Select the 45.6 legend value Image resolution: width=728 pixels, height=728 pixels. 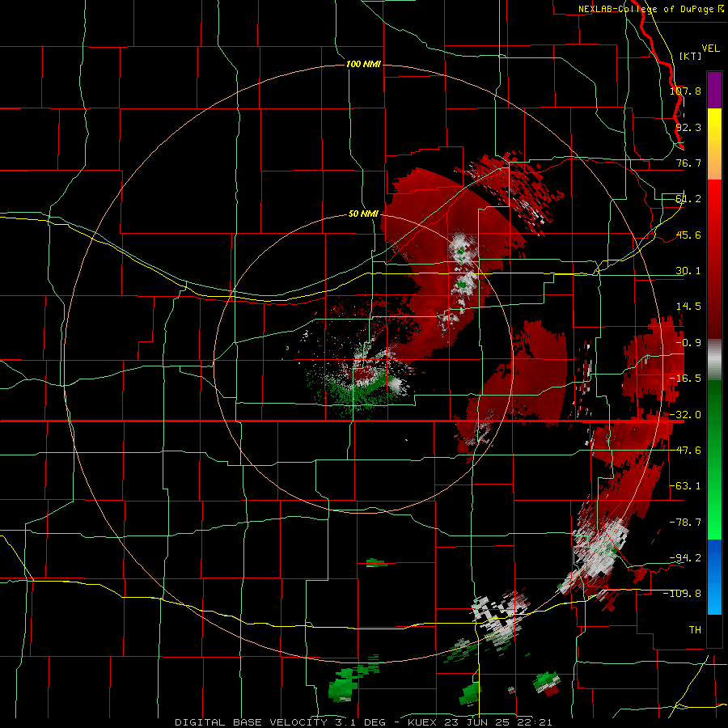[x=688, y=235]
